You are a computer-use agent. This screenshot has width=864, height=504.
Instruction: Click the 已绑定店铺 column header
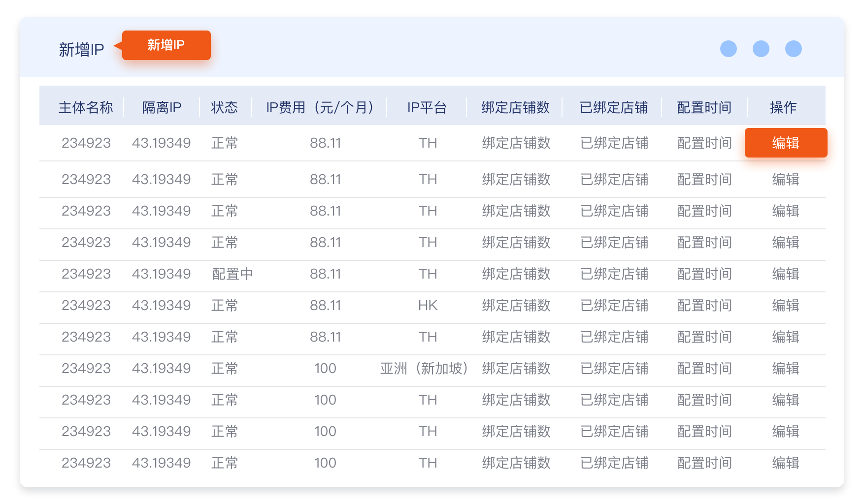[613, 107]
